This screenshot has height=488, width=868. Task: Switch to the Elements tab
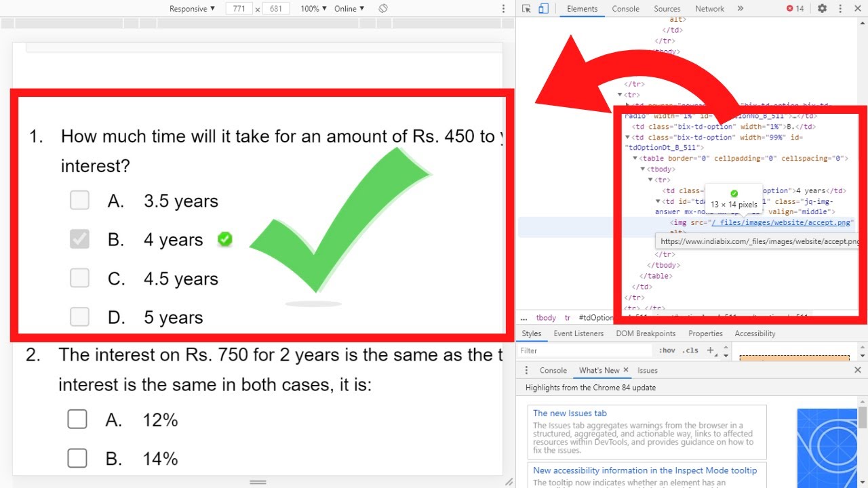coord(582,9)
